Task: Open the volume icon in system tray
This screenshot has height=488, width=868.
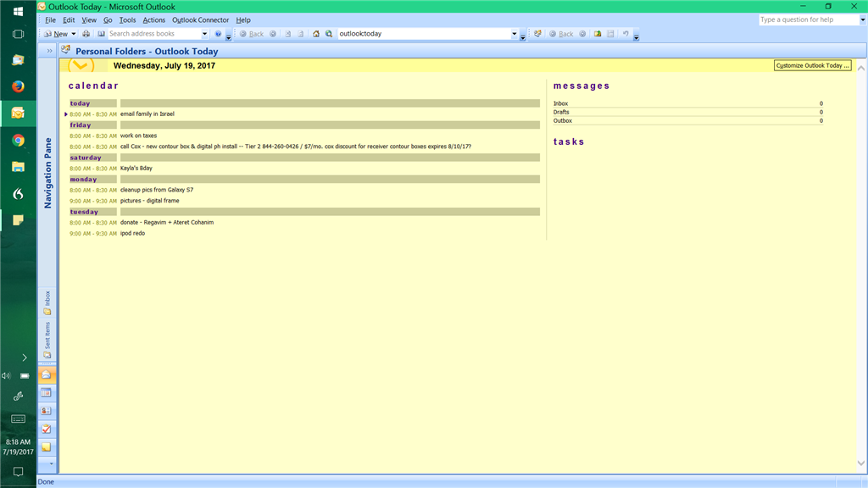Action: click(6, 375)
